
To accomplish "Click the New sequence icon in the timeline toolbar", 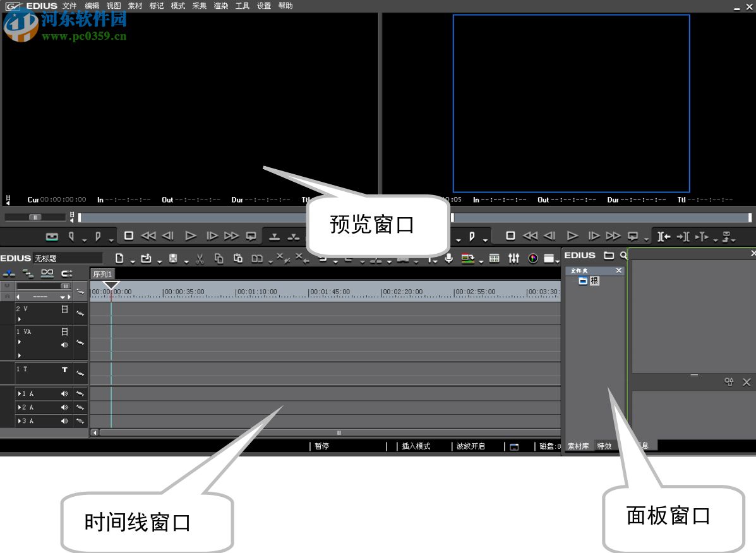I will click(x=119, y=258).
